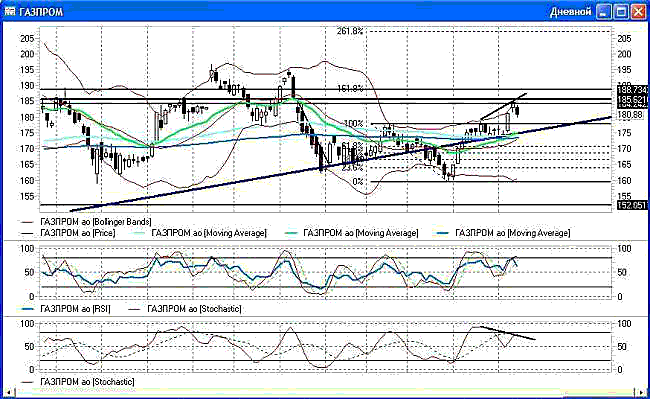Click the 0% Fibonacci level label

click(x=357, y=181)
